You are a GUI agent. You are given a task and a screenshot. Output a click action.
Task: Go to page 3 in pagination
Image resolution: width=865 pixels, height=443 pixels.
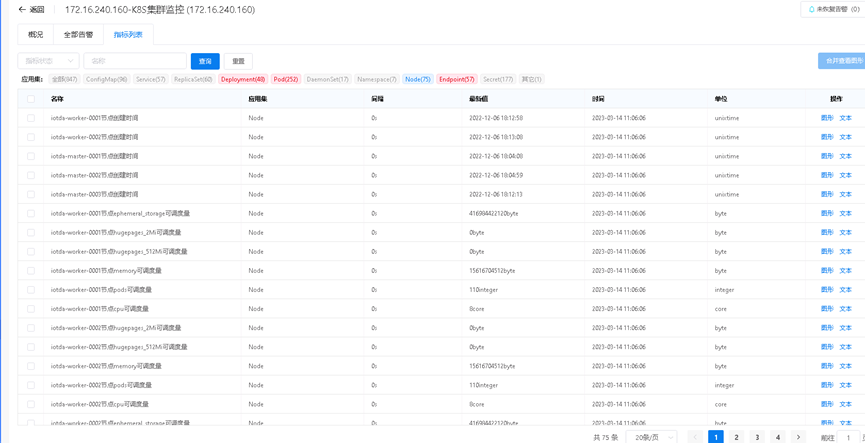point(757,437)
